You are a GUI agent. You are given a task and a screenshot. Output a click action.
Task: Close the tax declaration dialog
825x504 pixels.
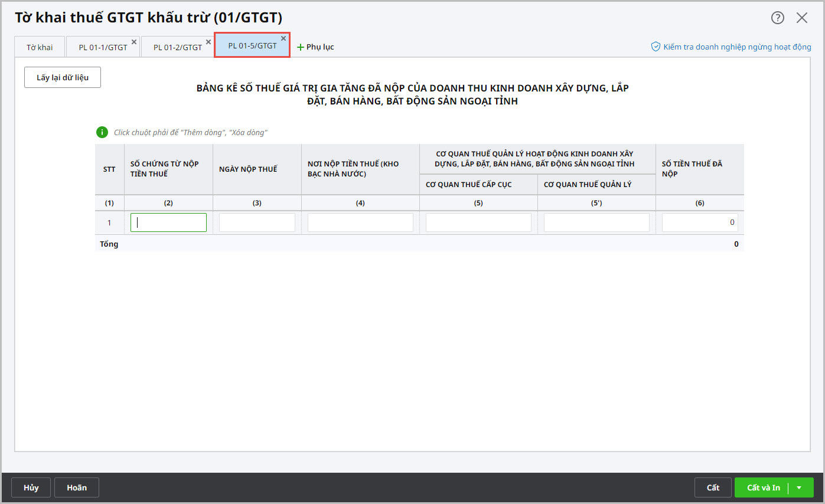[801, 18]
